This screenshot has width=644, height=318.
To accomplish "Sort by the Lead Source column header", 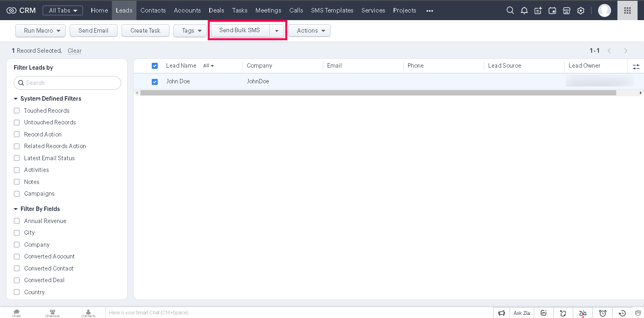I will [x=504, y=66].
